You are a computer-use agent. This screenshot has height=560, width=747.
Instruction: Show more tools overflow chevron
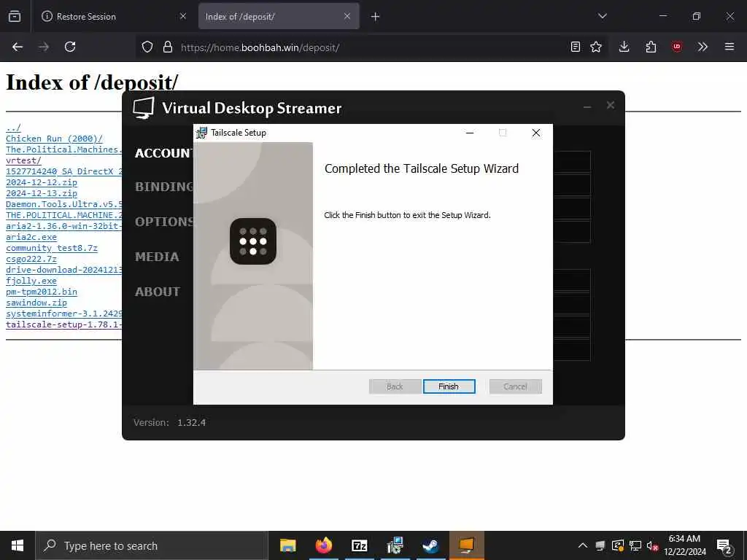703,47
